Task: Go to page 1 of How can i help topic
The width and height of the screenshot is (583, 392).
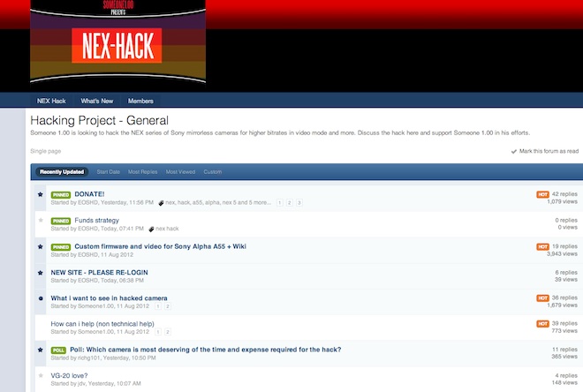Action: (x=158, y=332)
